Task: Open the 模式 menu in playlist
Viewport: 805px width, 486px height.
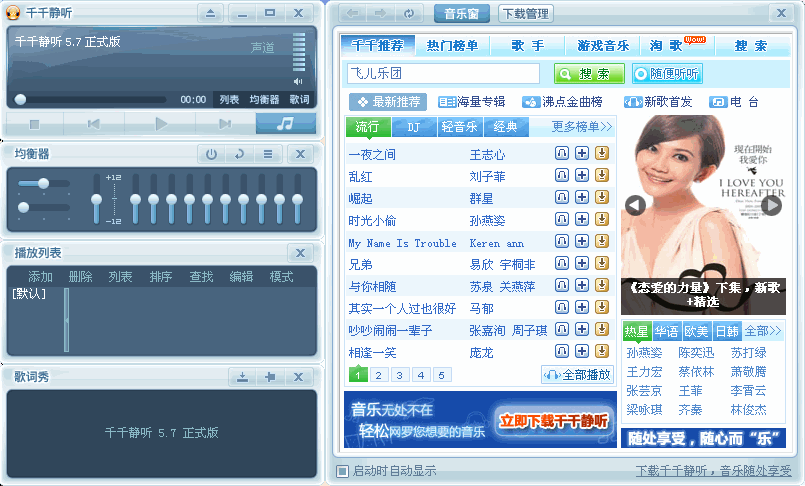Action: (281, 277)
